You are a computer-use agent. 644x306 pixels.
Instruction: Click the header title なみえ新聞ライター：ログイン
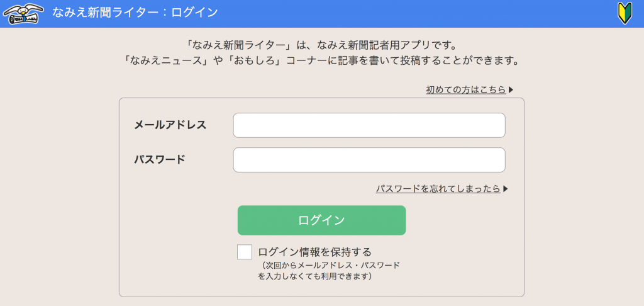[135, 13]
